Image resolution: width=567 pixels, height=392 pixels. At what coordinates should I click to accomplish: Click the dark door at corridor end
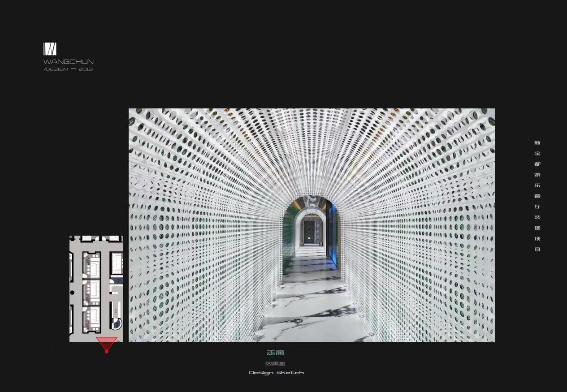pos(309,233)
